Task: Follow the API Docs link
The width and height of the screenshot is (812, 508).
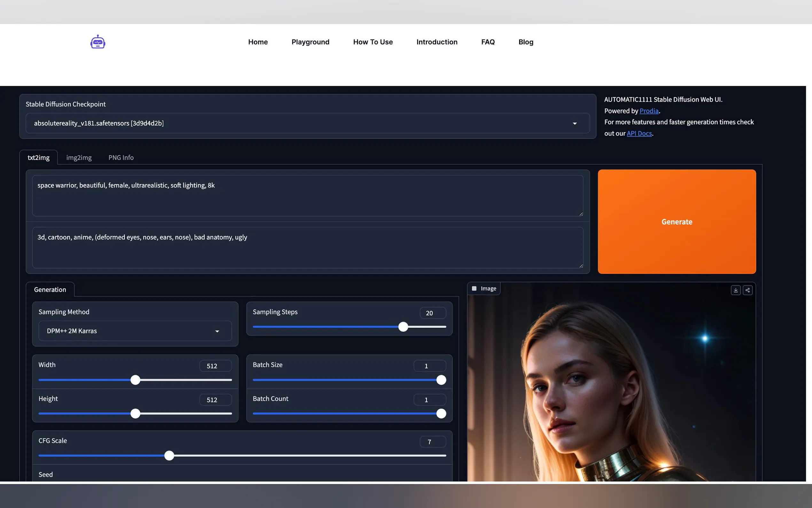Action: point(639,133)
